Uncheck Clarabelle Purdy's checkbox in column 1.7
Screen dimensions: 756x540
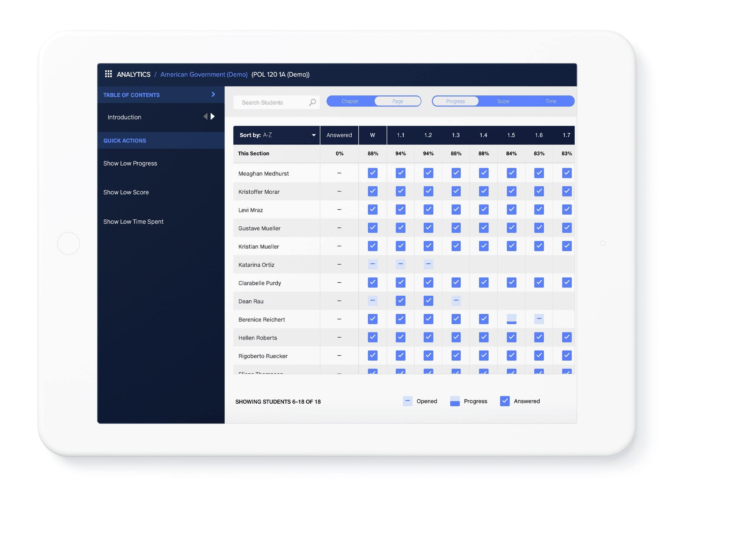567,282
